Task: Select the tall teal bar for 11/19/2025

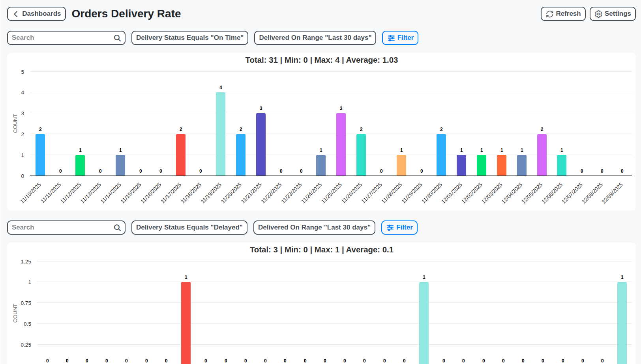Action: click(221, 134)
